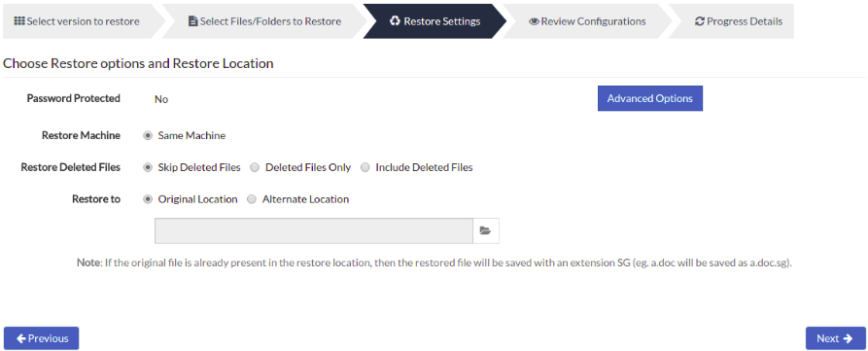
Task: Click the file icon in Select Files/Folders step
Action: (193, 21)
